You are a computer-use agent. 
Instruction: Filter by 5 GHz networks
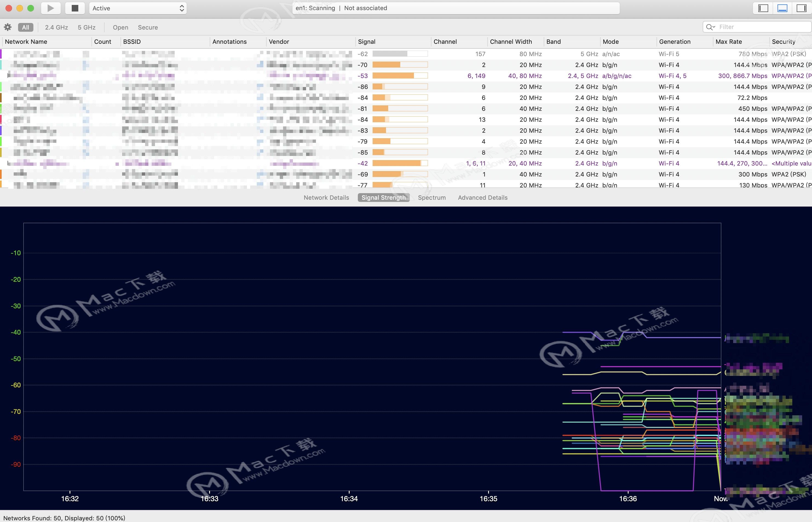(87, 27)
